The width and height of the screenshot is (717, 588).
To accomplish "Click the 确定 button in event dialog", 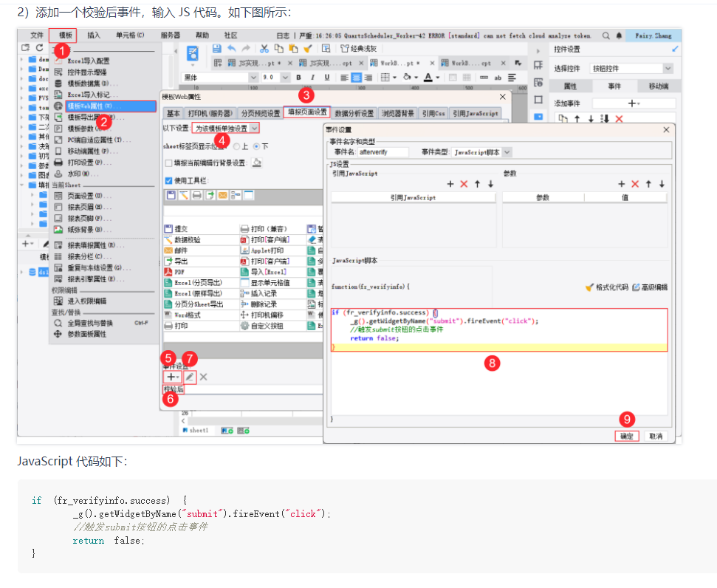I will [626, 437].
